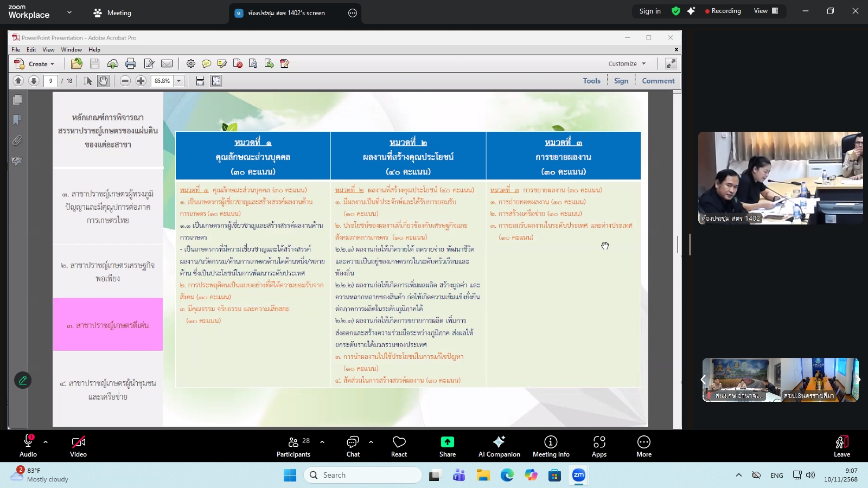Zoom in with the plus icon
The width and height of the screenshot is (868, 488).
click(x=141, y=81)
